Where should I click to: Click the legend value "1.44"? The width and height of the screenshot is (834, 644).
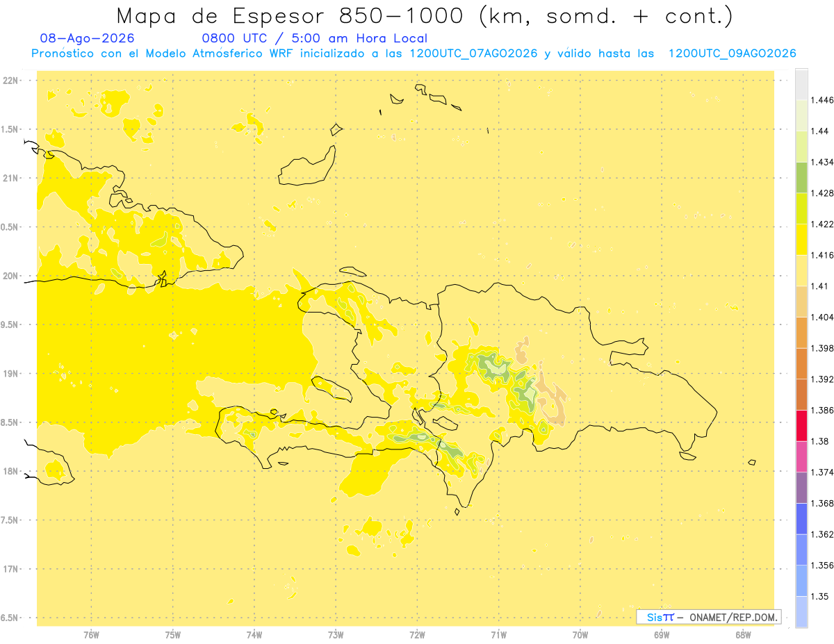click(820, 131)
